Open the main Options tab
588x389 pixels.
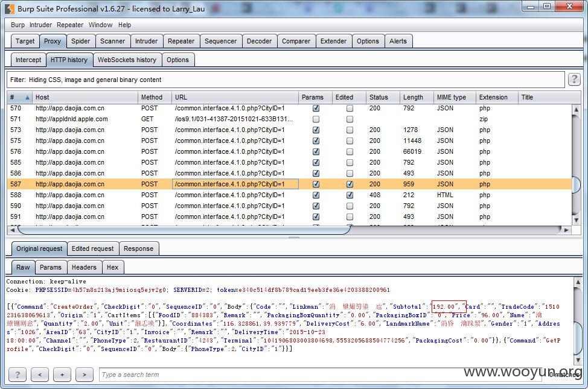click(368, 41)
